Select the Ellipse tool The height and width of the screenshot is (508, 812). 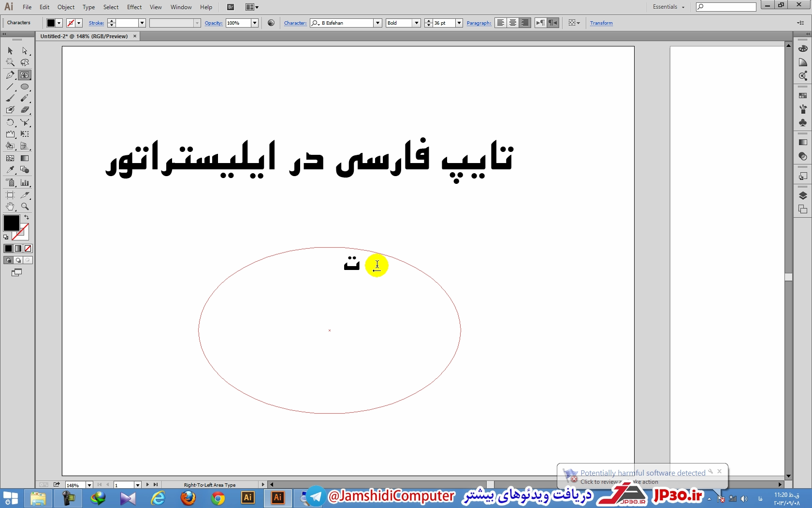click(x=25, y=87)
